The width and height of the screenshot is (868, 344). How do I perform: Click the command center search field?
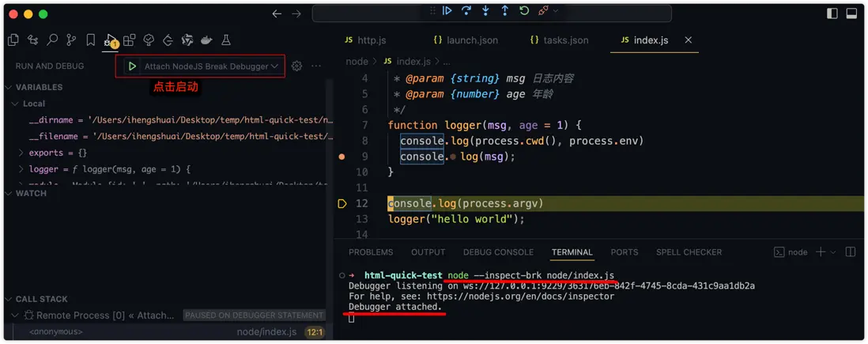tap(492, 14)
